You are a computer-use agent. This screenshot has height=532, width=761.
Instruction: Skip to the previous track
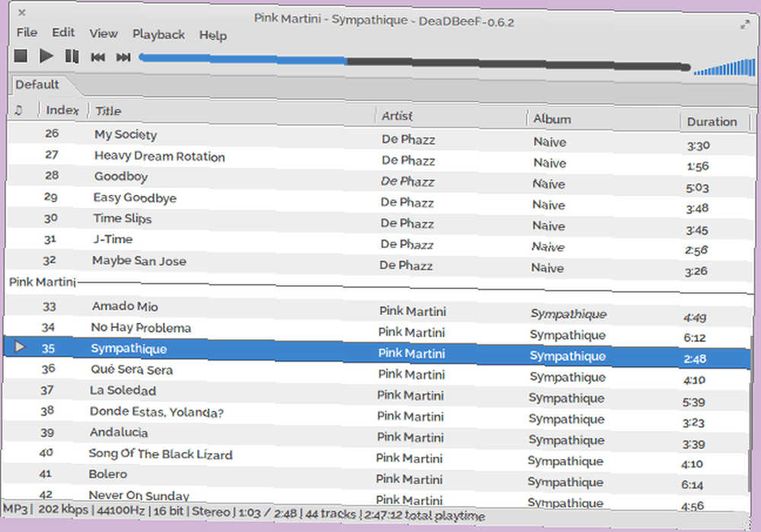click(97, 57)
